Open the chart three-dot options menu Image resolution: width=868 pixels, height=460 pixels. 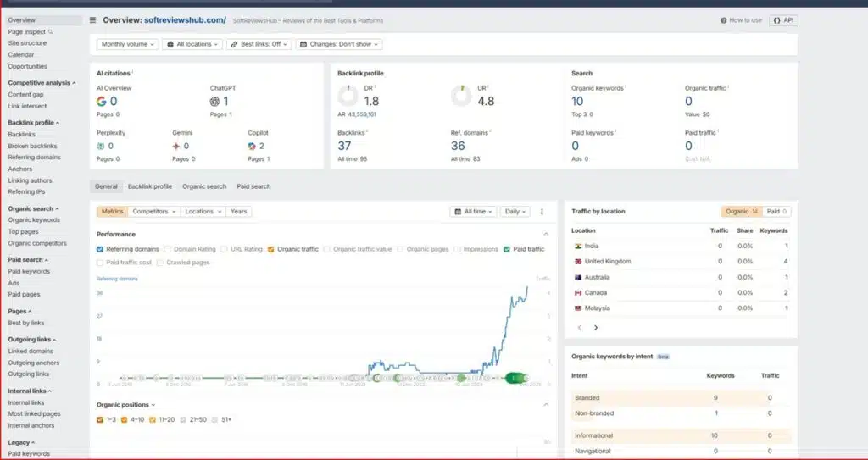click(542, 212)
